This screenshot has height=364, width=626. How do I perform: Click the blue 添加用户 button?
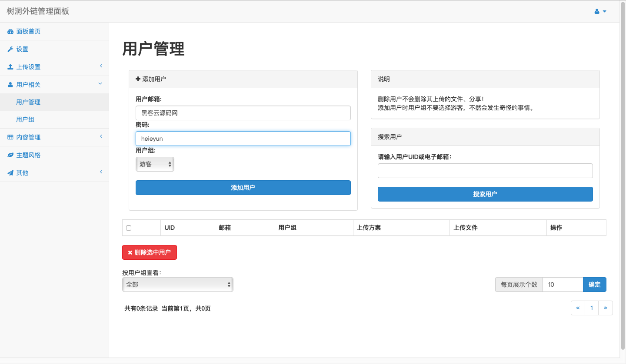(243, 188)
